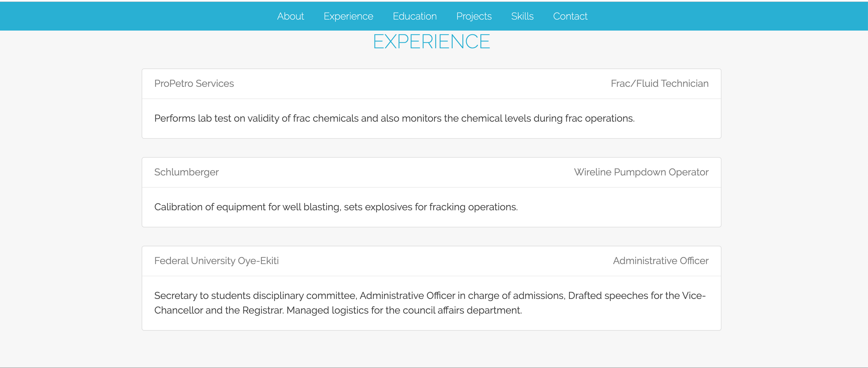Select ProPetro Services company name

pos(194,83)
